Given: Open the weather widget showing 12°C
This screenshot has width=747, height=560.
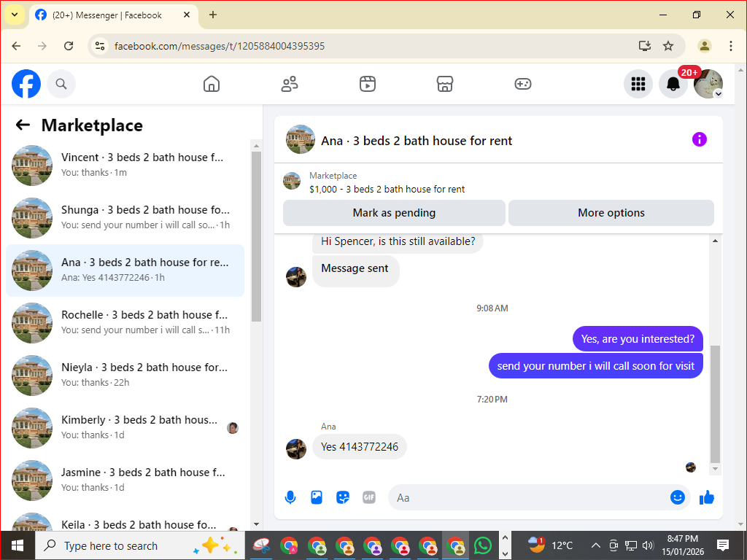Looking at the screenshot, I should point(550,545).
